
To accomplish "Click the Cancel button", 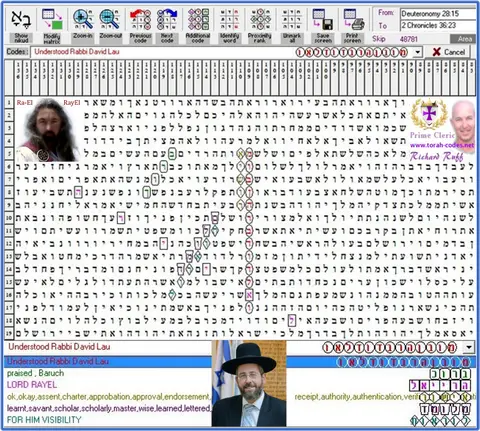I will click(449, 52).
